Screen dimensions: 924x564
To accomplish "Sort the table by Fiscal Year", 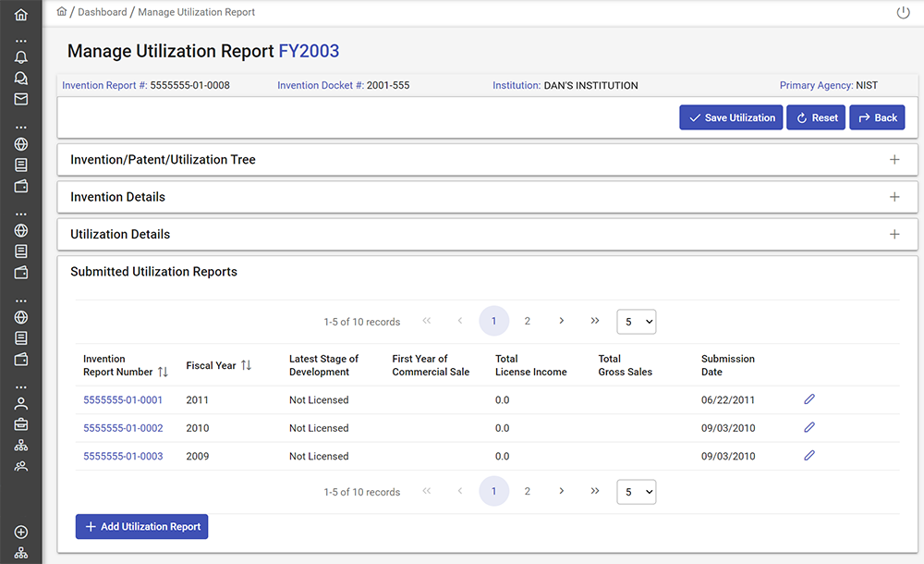I will coord(246,365).
